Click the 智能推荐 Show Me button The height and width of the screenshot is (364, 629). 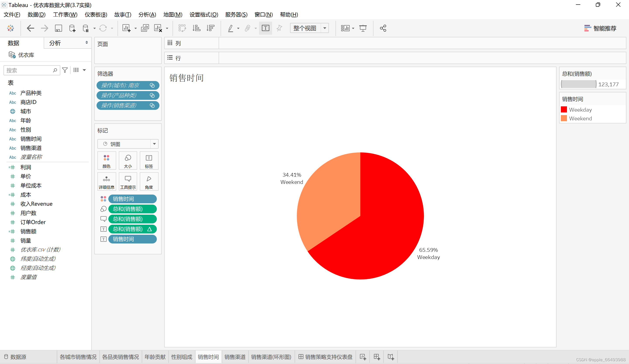pos(600,28)
